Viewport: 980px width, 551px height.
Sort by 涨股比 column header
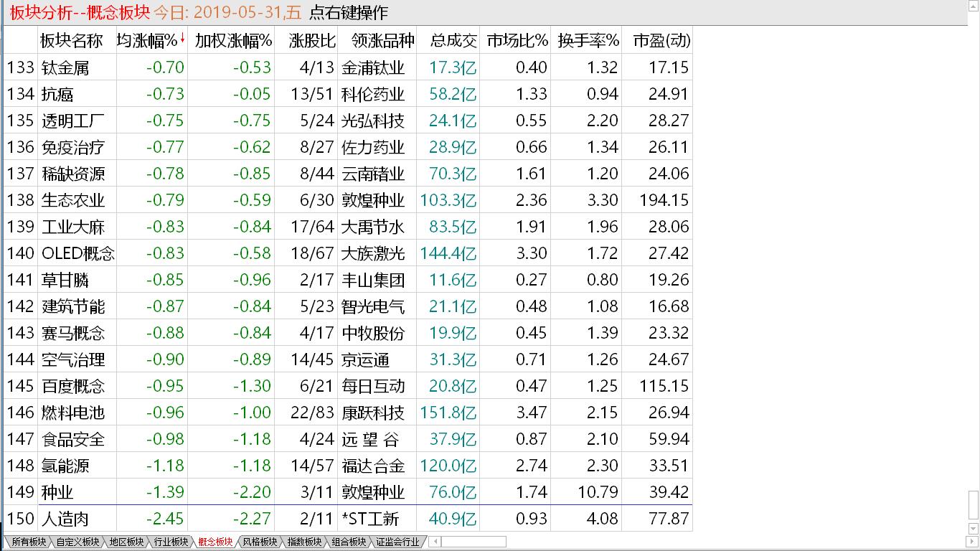(312, 41)
